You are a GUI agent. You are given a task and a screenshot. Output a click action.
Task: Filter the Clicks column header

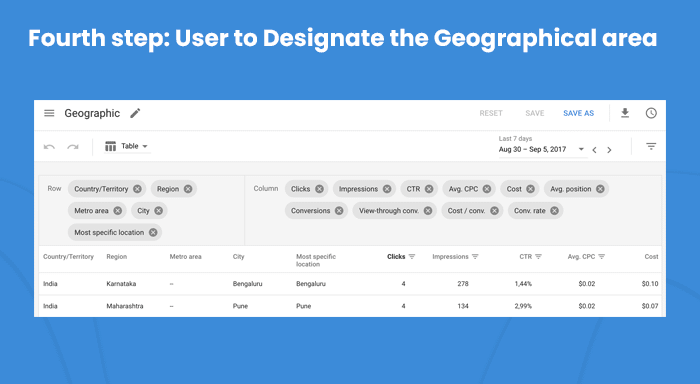click(x=412, y=257)
